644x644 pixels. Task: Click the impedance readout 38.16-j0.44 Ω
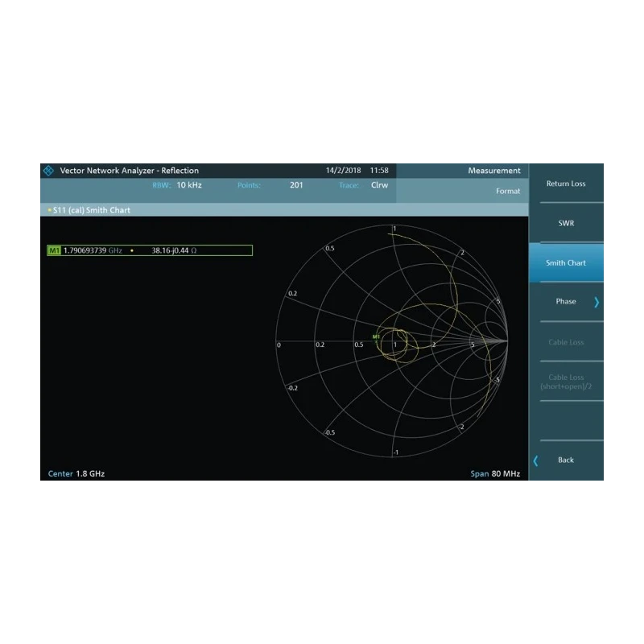click(x=174, y=250)
